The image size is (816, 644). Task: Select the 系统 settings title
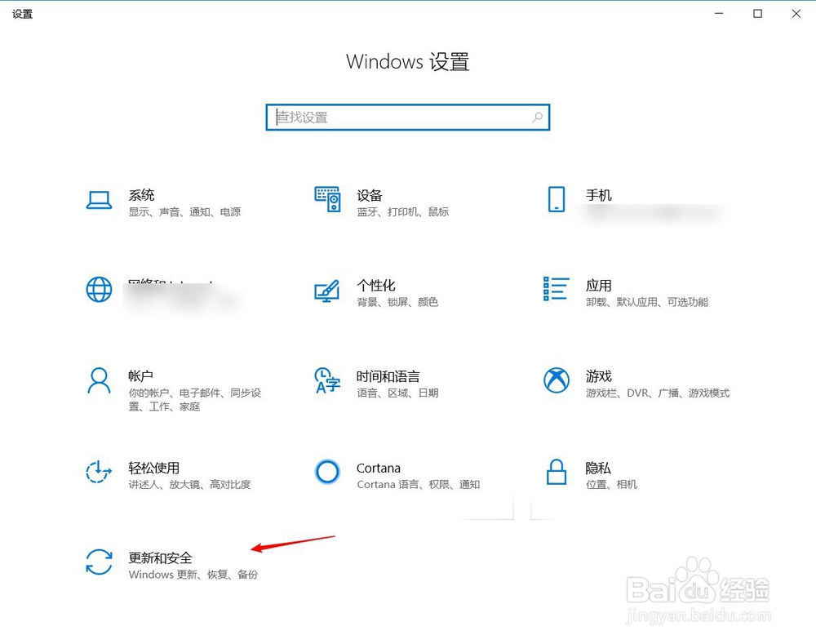coord(141,195)
